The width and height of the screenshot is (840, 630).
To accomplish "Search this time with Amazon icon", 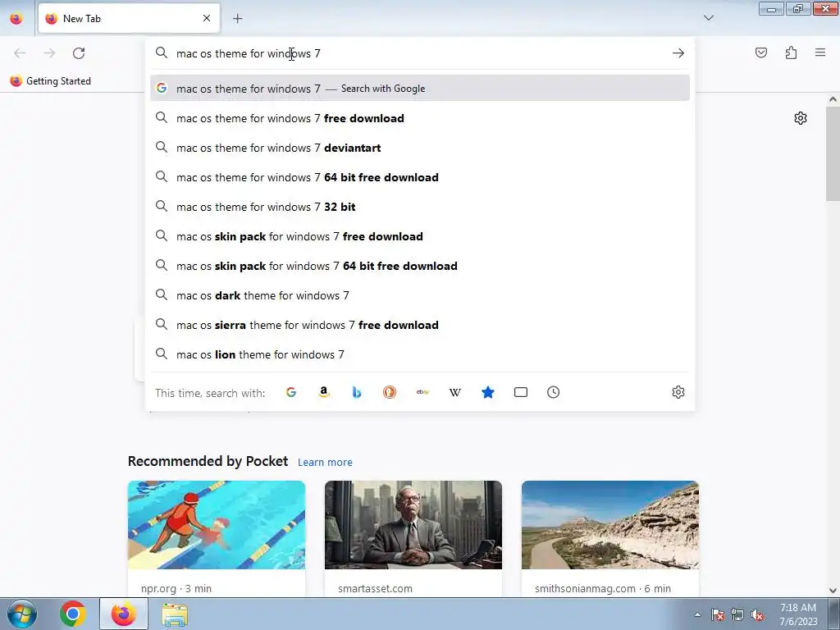I will click(323, 392).
